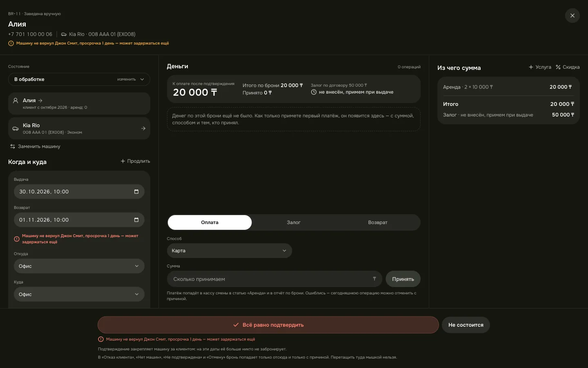
Task: Click the Аренда 2 × 10 000 ₸ line
Action: click(508, 87)
